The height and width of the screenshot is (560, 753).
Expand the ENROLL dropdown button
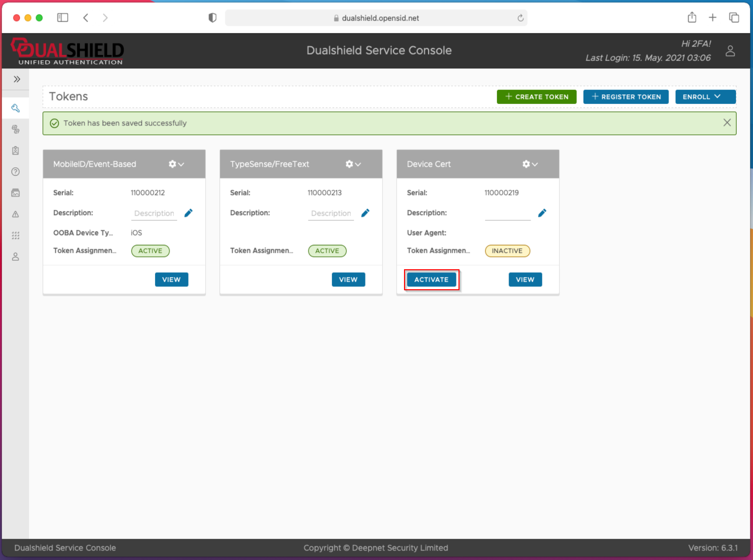pos(705,97)
